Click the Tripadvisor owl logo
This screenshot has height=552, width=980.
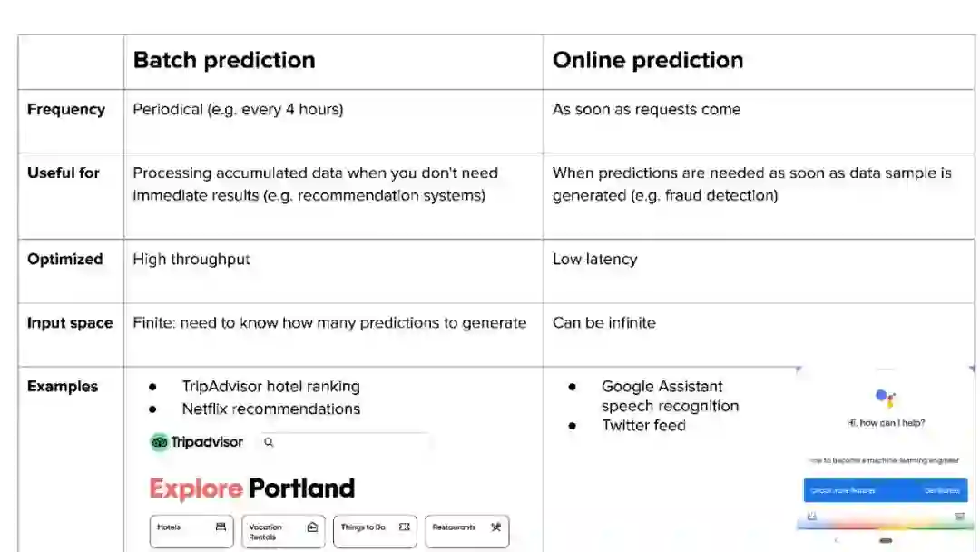coord(160,442)
